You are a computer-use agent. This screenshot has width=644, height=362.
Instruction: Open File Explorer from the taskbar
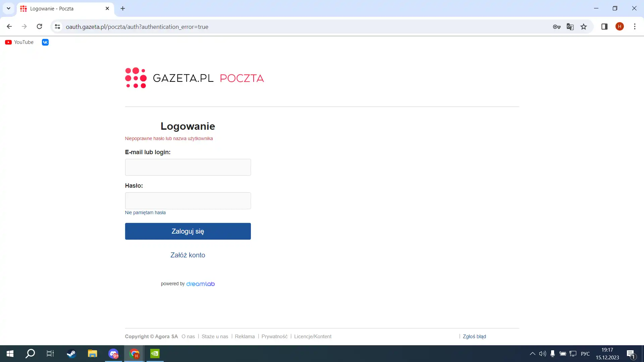pos(92,354)
